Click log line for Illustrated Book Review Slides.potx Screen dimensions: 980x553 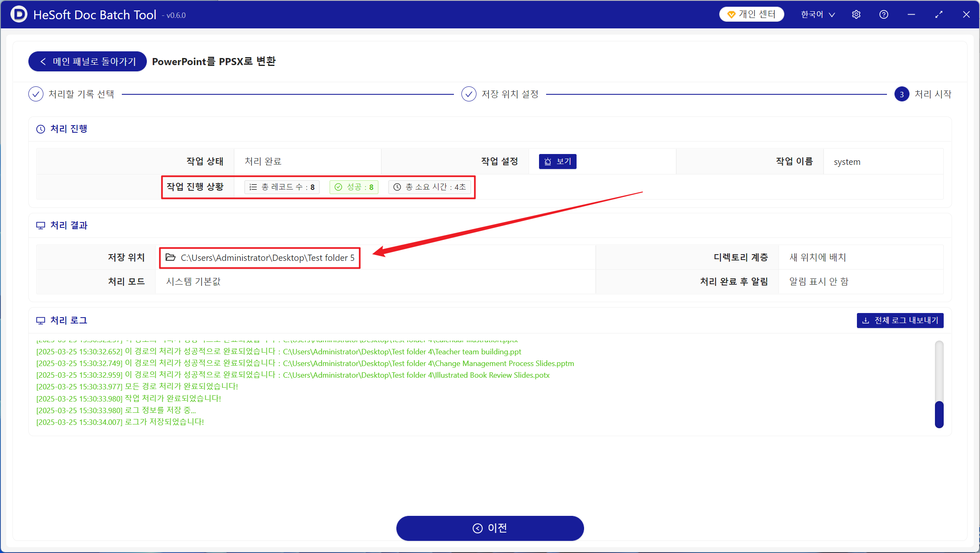coord(293,375)
